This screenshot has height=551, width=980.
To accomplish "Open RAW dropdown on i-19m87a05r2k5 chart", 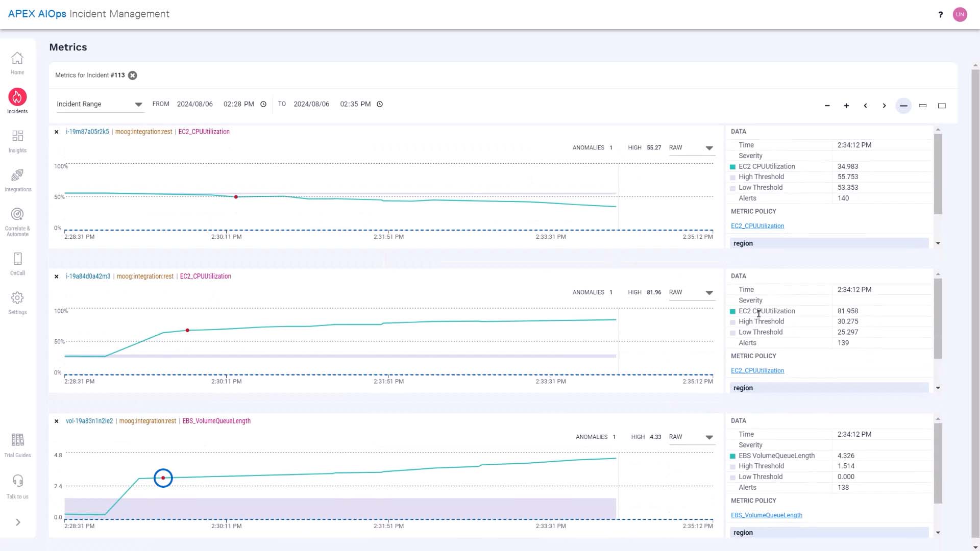I will [692, 148].
